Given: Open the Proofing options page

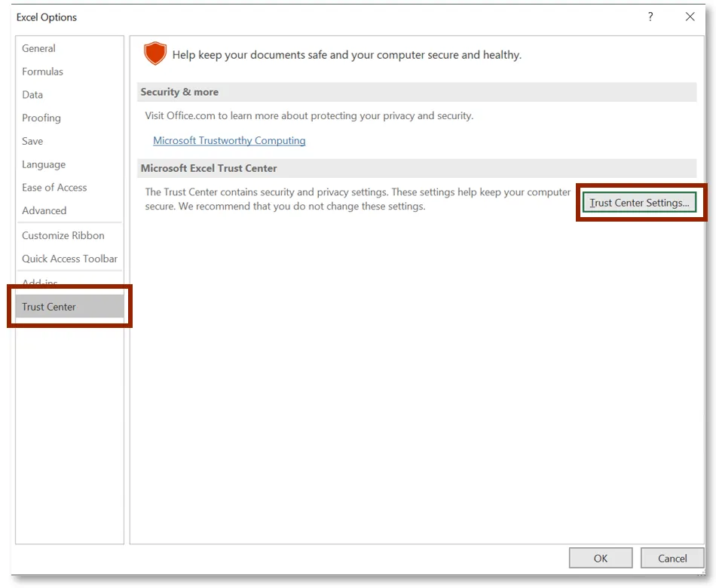Looking at the screenshot, I should click(x=41, y=118).
